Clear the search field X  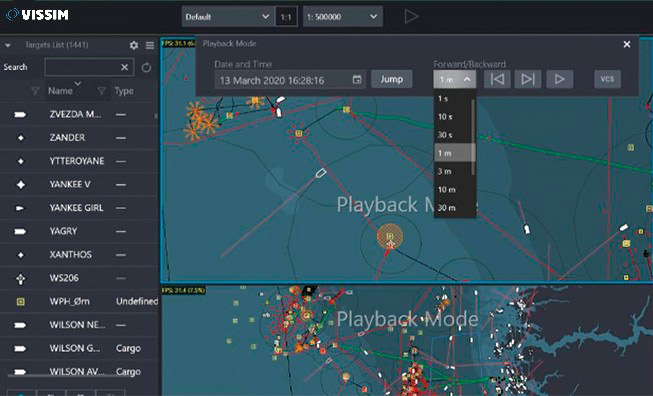(x=125, y=67)
